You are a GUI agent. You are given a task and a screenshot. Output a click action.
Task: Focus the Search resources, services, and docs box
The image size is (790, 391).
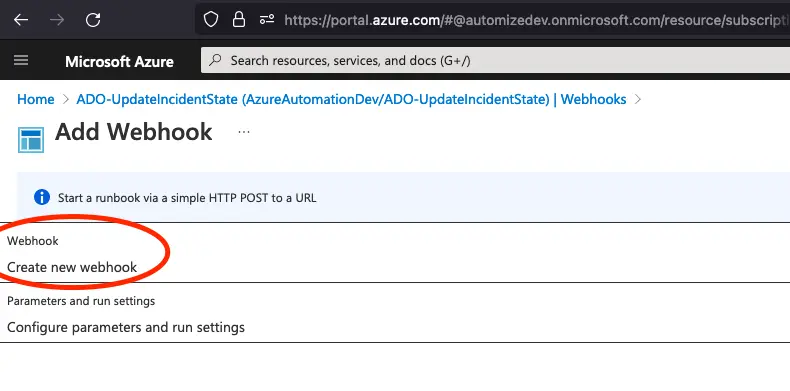click(x=495, y=60)
